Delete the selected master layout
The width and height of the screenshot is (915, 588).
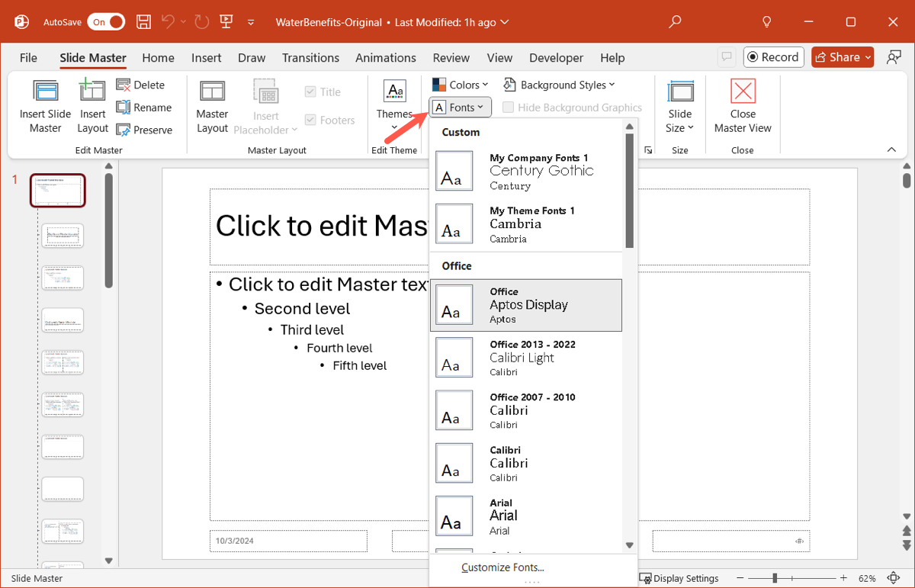[141, 85]
